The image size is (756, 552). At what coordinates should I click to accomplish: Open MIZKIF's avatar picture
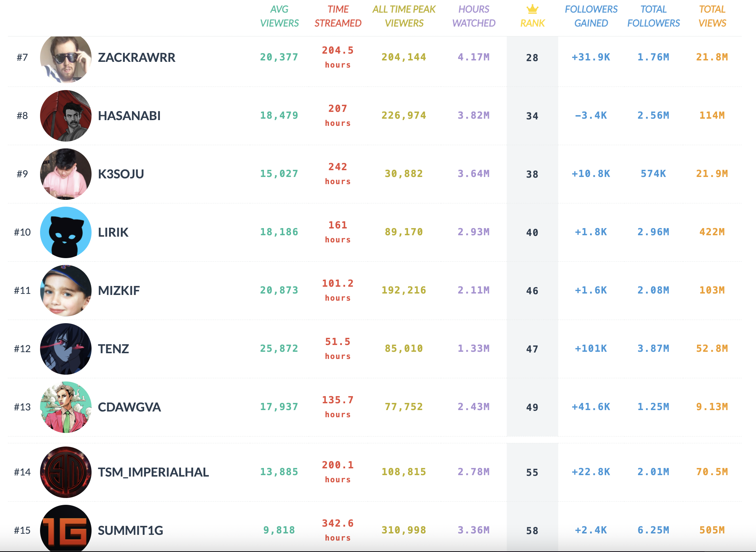tap(66, 291)
